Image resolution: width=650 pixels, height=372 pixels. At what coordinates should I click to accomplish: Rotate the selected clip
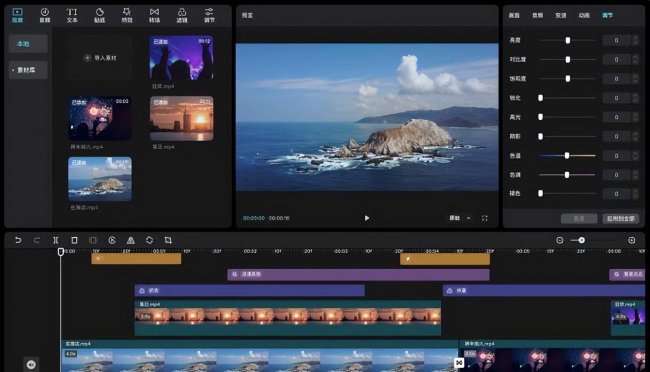point(149,240)
